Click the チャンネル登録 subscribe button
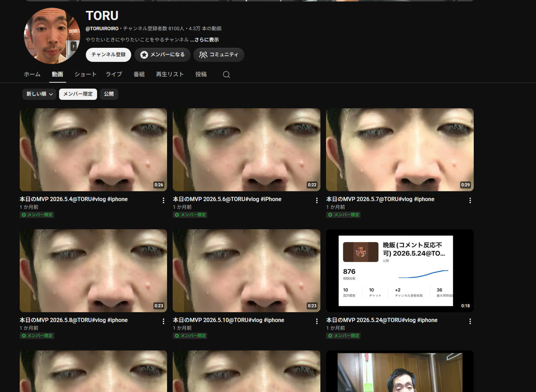 pyautogui.click(x=108, y=55)
